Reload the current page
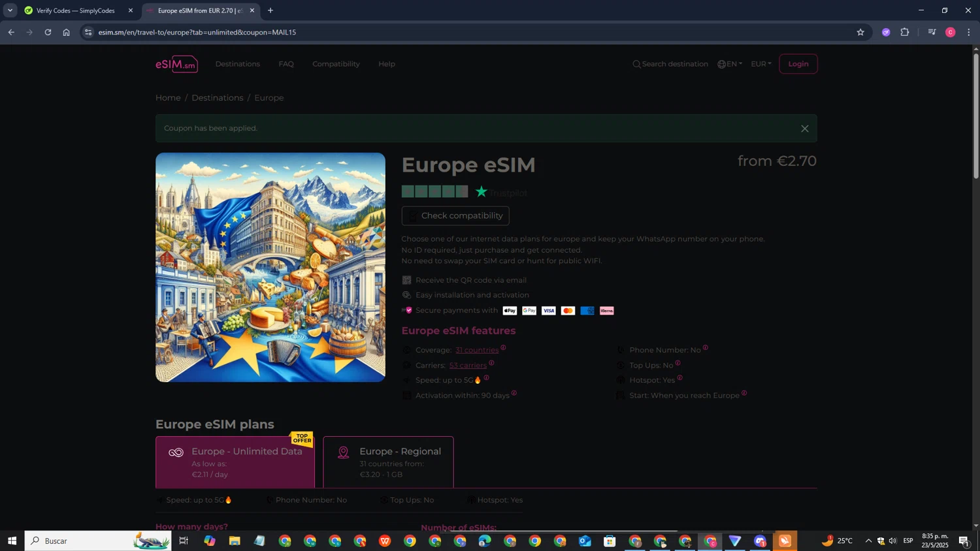 (48, 32)
